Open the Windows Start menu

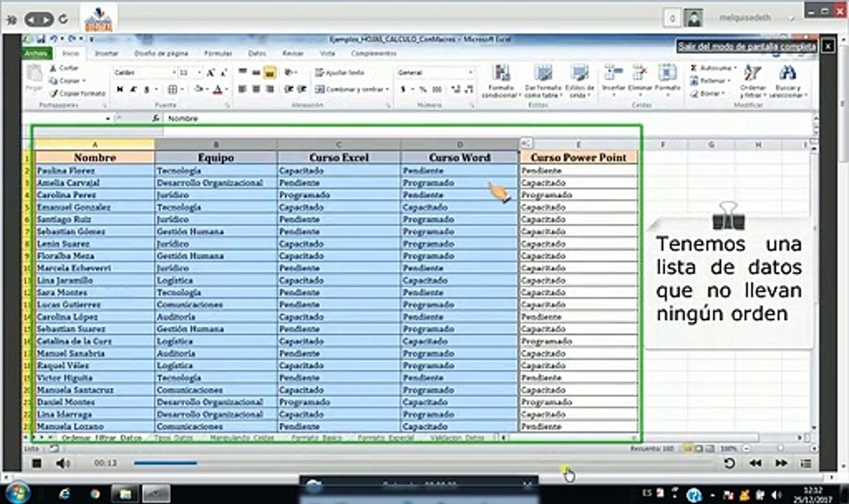18,493
